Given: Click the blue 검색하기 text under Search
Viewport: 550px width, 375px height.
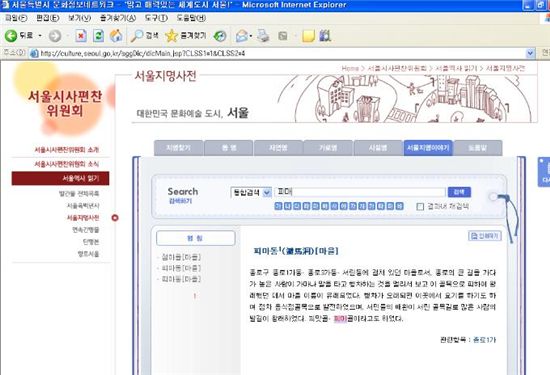Looking at the screenshot, I should [x=180, y=201].
